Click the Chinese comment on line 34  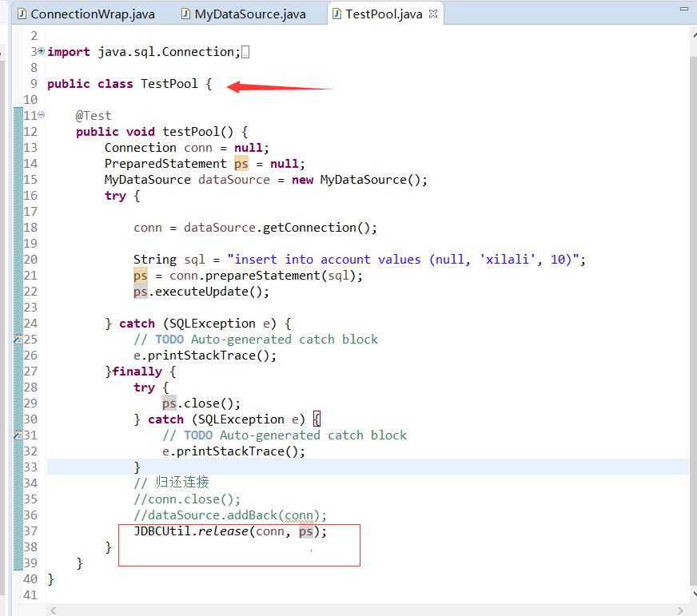171,483
